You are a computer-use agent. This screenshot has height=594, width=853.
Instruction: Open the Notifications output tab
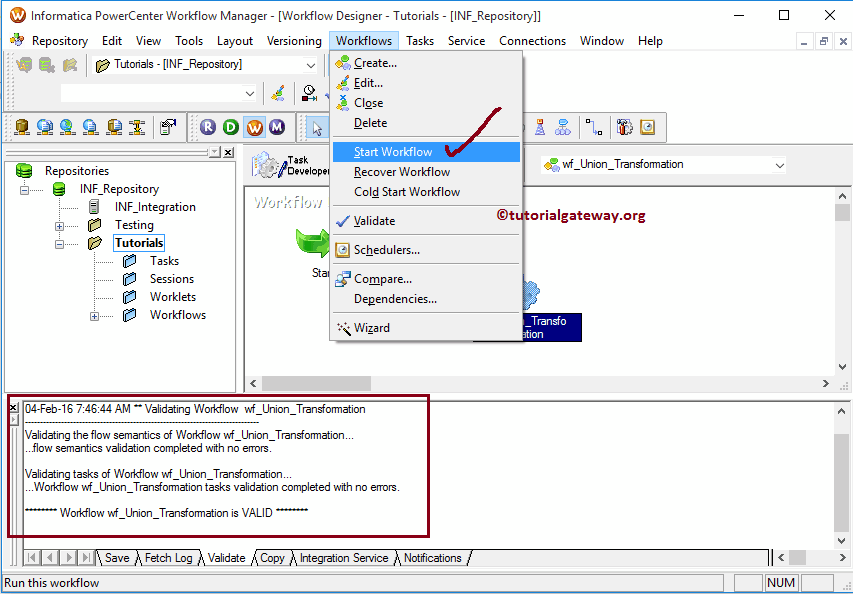(x=432, y=558)
